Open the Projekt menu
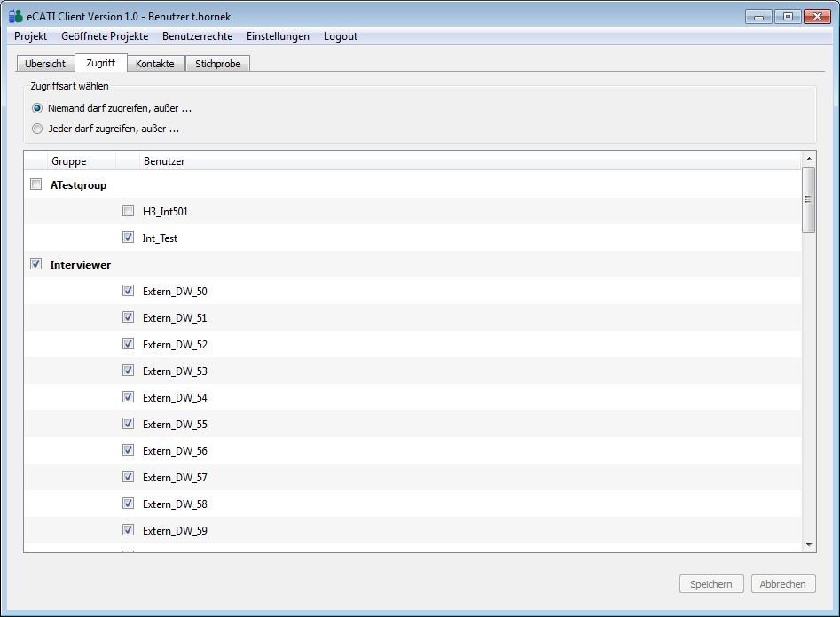The height and width of the screenshot is (617, 840). coord(30,36)
